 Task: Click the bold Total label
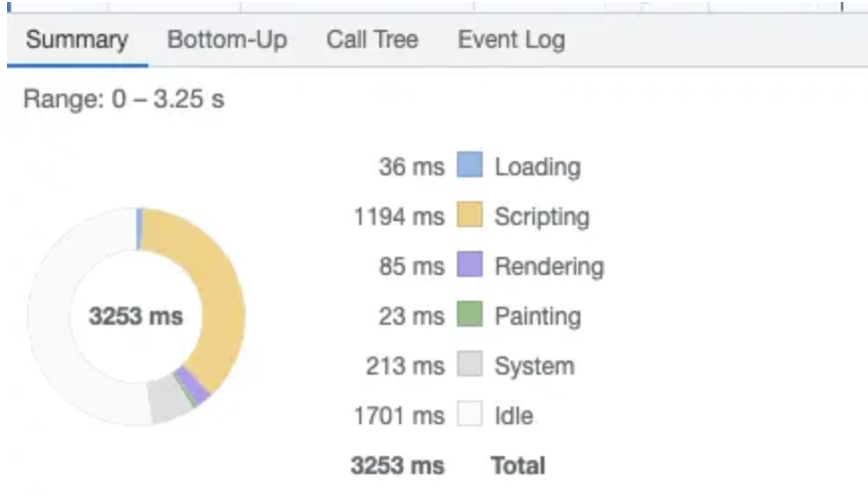tap(518, 465)
